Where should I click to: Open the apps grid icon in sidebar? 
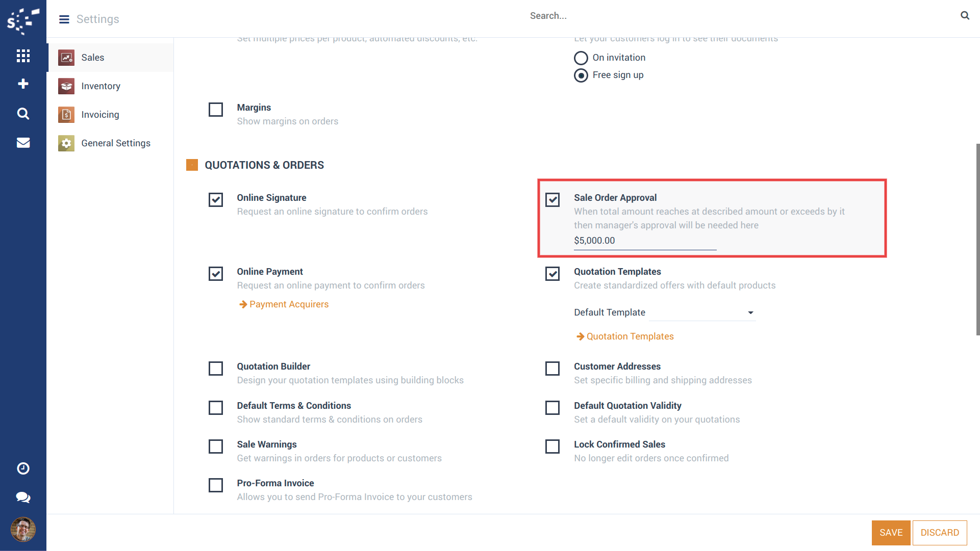point(23,56)
